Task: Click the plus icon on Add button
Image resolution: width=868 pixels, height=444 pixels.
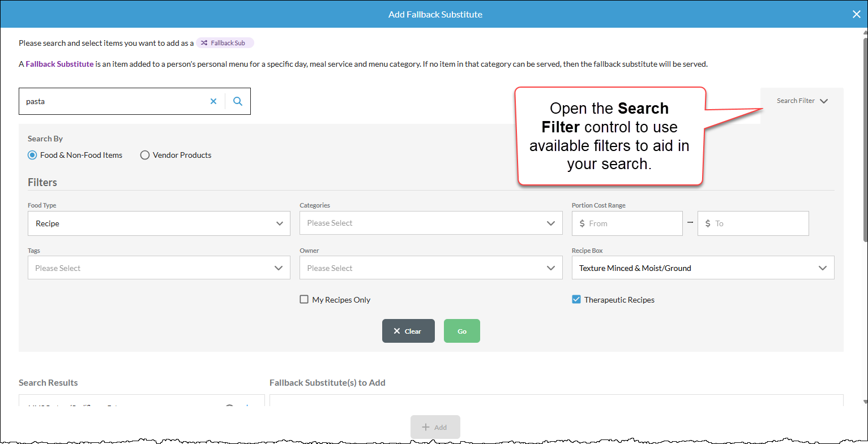Action: click(x=426, y=427)
